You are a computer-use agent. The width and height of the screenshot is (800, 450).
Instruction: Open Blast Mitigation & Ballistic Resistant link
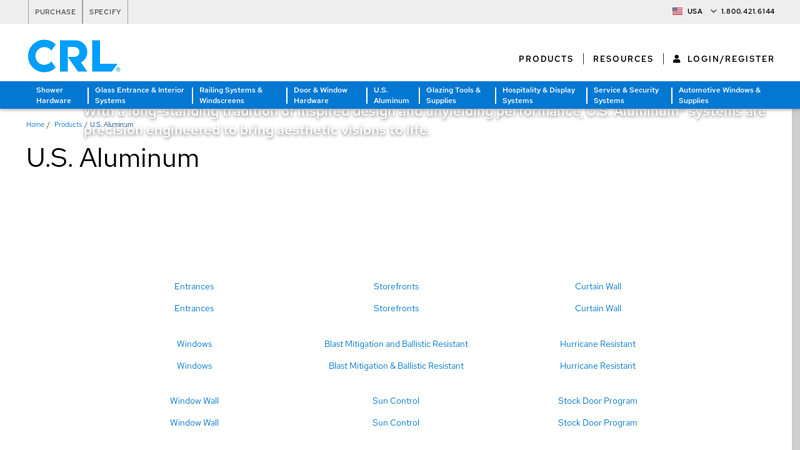pos(396,366)
